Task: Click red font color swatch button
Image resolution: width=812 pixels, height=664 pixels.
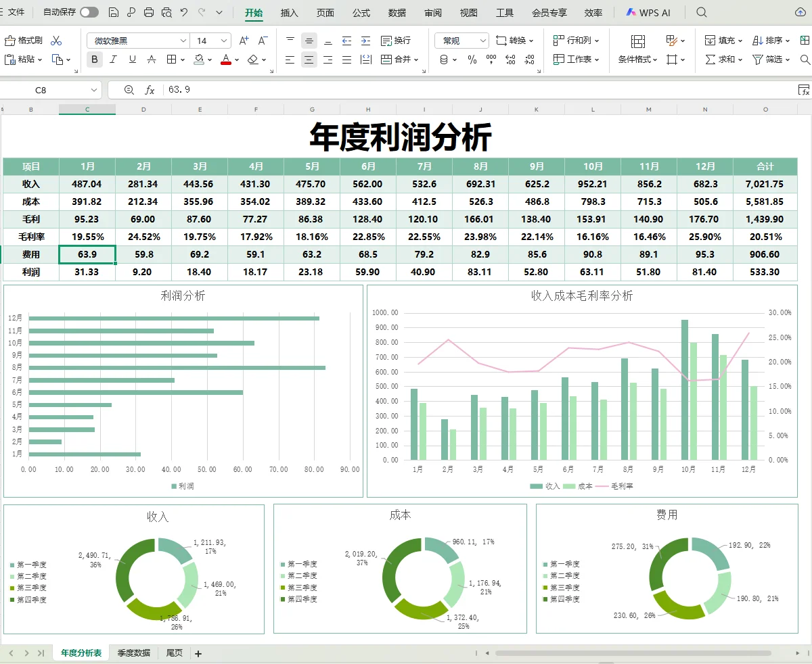Action: tap(225, 60)
